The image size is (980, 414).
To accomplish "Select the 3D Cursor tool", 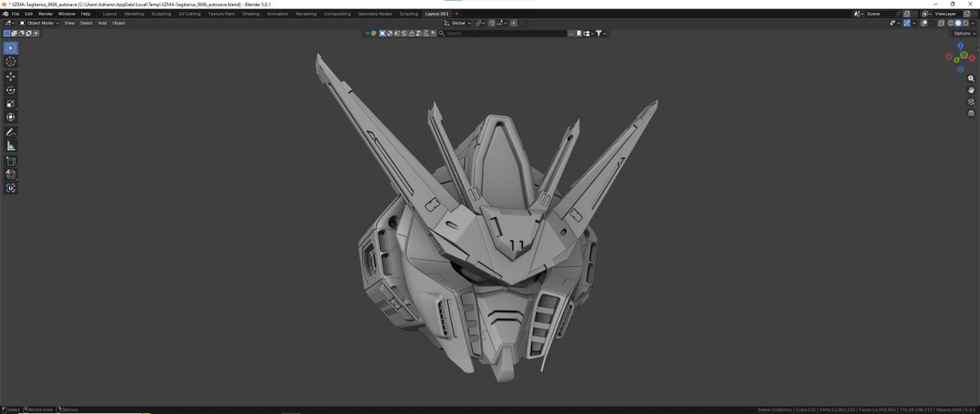I will coord(11,61).
